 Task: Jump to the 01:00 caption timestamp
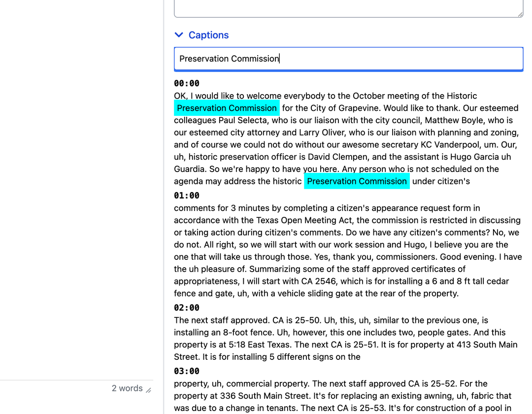(x=187, y=196)
